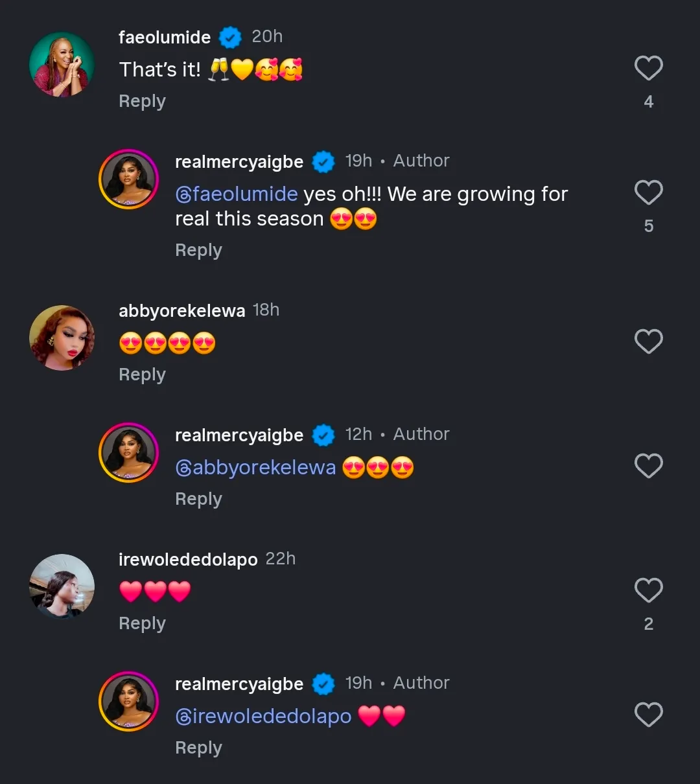Reply to irewolededolapo's comment
This screenshot has width=700, height=784.
[x=142, y=623]
